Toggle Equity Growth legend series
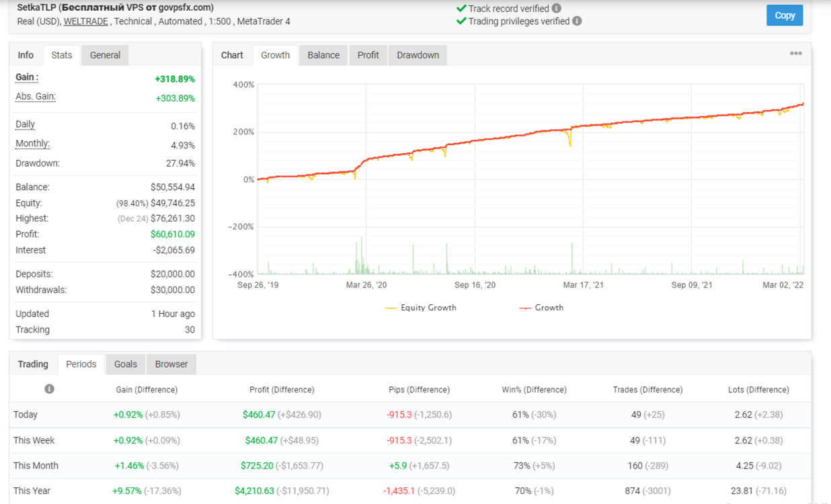The image size is (831, 504). [421, 308]
